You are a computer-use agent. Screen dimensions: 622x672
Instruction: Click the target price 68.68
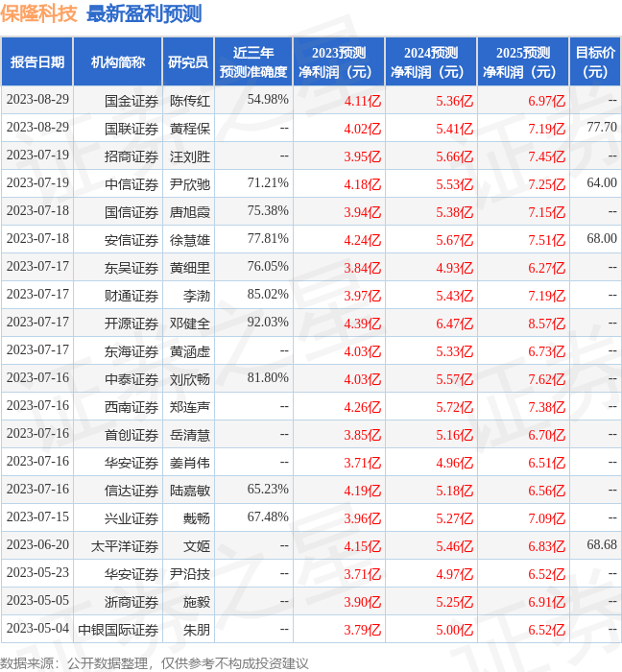602,545
